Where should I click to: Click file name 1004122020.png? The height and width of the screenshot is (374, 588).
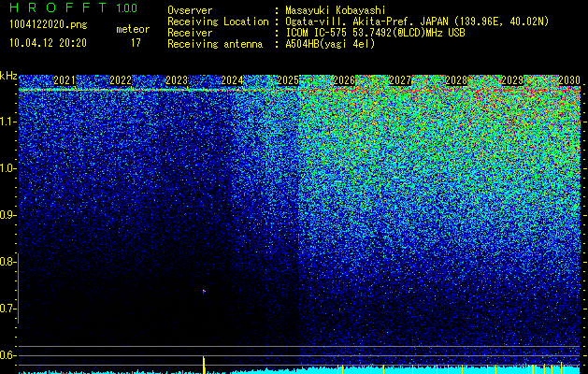(49, 24)
